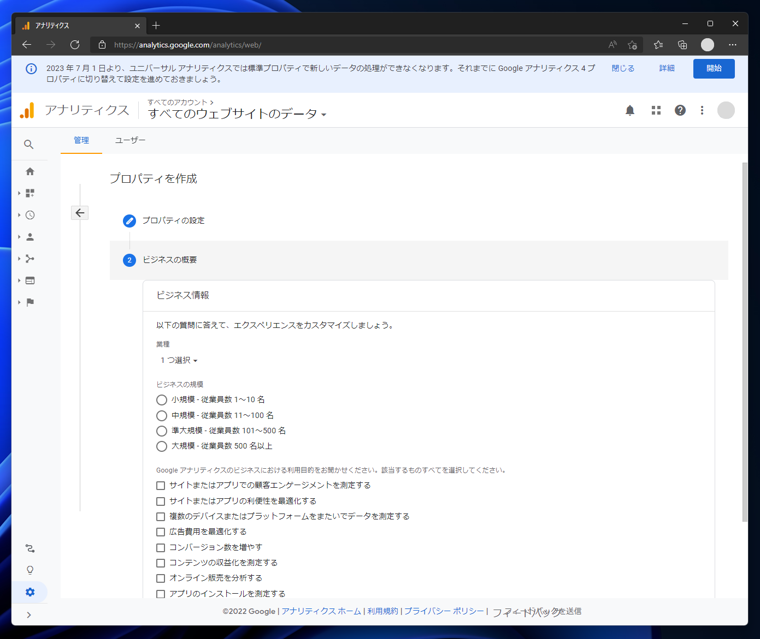Image resolution: width=760 pixels, height=639 pixels.
Task: Click the read aloud icon in address bar
Action: (612, 45)
